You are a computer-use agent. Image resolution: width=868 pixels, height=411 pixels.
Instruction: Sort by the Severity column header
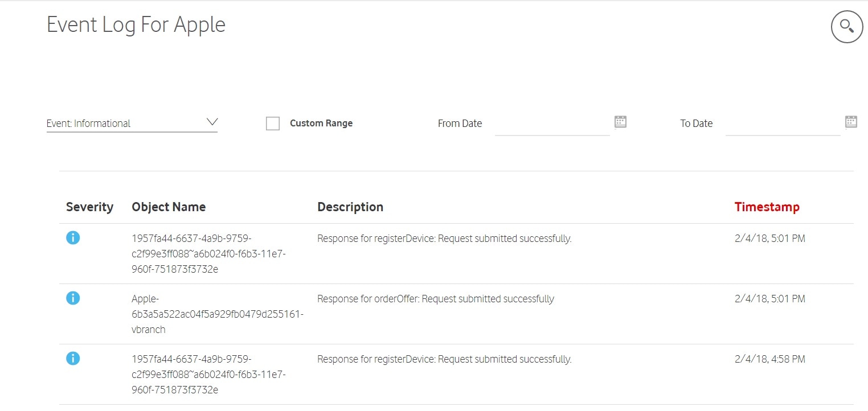click(x=89, y=207)
